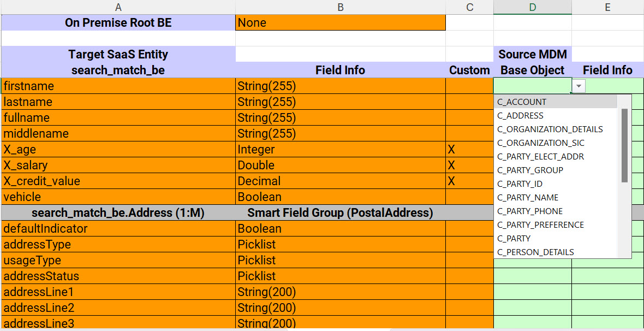Click empty Base Object cell for addressStatus
The width and height of the screenshot is (644, 331).
pyautogui.click(x=533, y=276)
